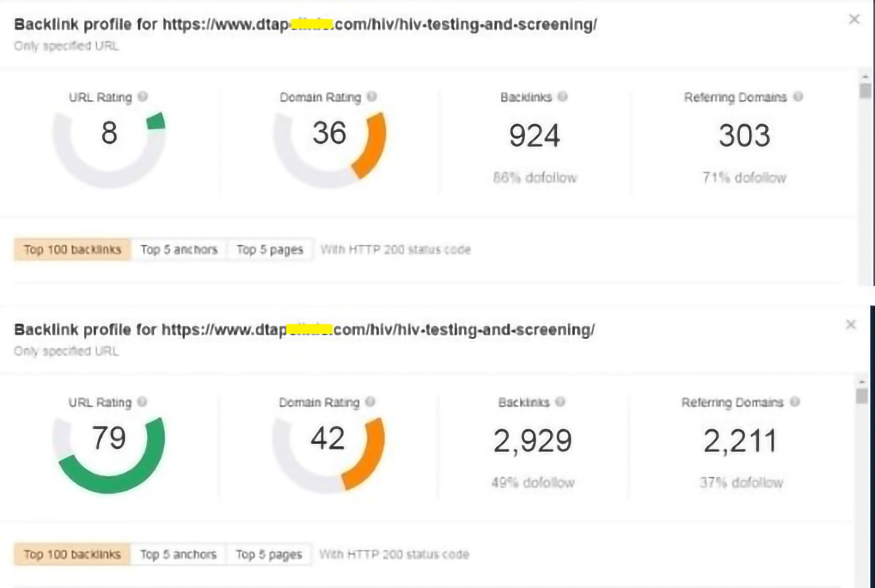
Task: Close the bottom backlink profile panel
Action: (851, 325)
